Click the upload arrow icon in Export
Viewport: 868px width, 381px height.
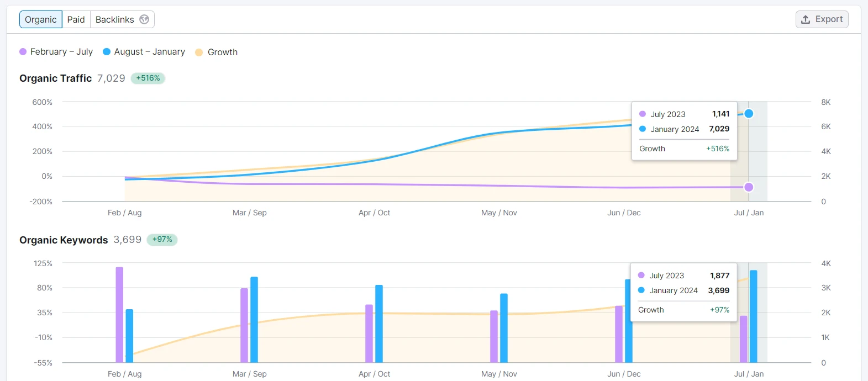pos(806,19)
